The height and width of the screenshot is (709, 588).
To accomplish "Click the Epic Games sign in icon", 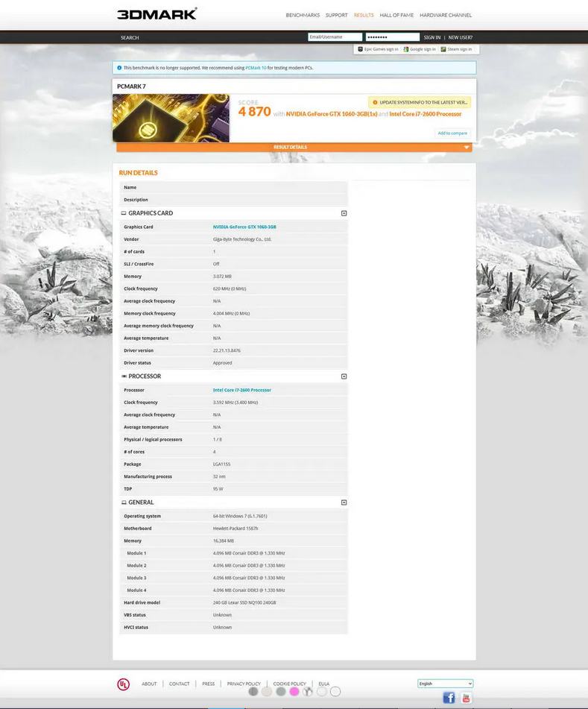I will [x=360, y=49].
